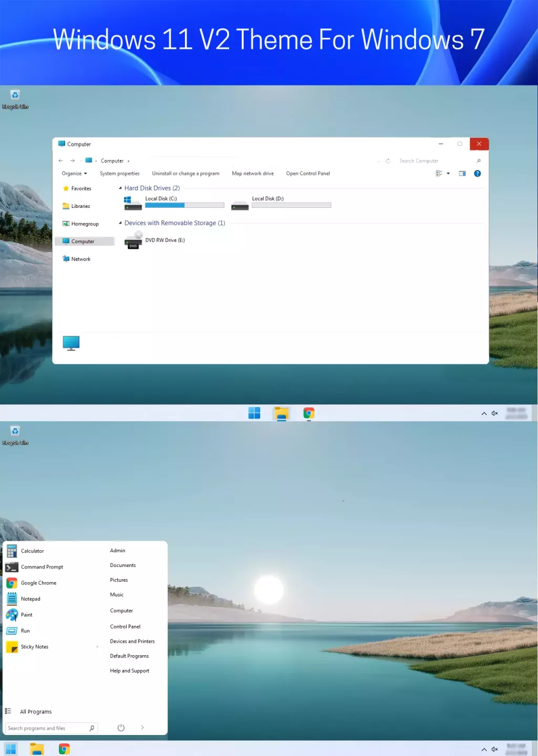Open Devices and Printers in Start menu
Screen dimensions: 538x756
pos(132,642)
